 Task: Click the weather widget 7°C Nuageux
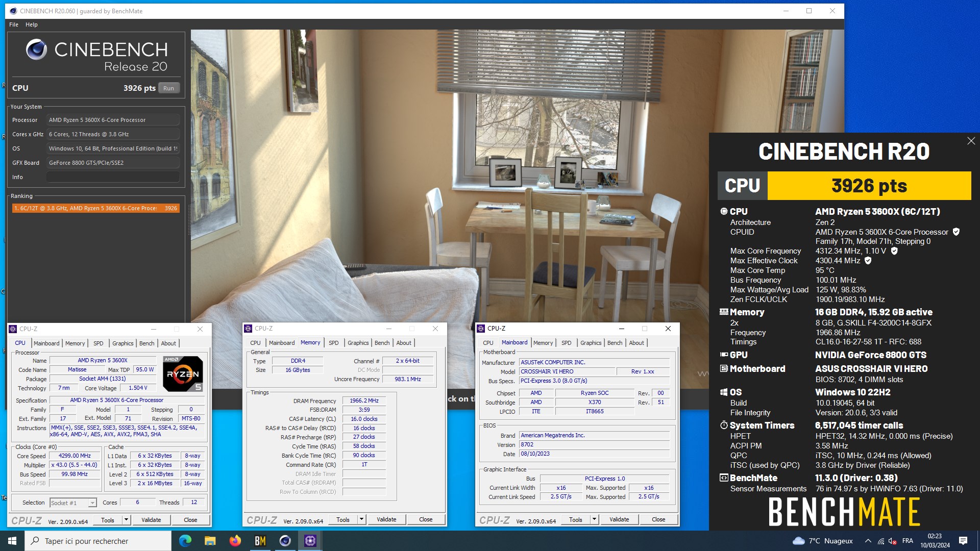coord(822,541)
